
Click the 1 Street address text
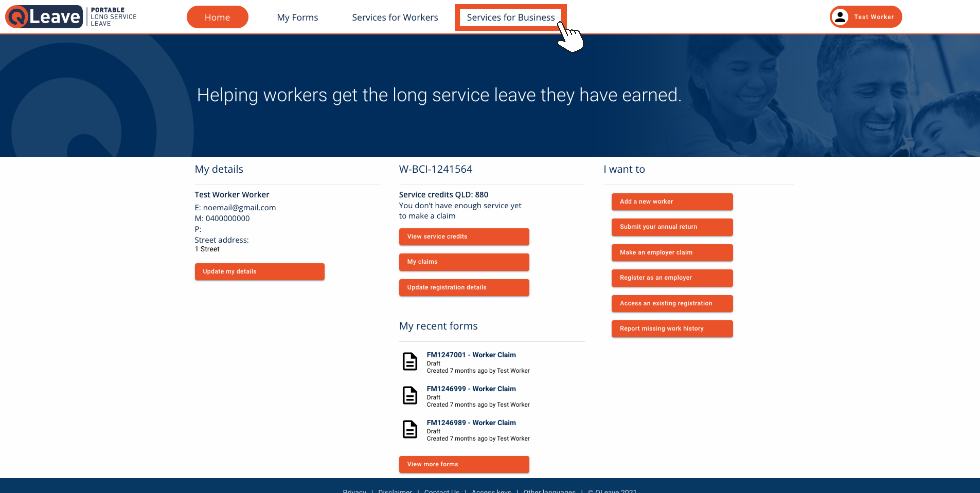[207, 249]
